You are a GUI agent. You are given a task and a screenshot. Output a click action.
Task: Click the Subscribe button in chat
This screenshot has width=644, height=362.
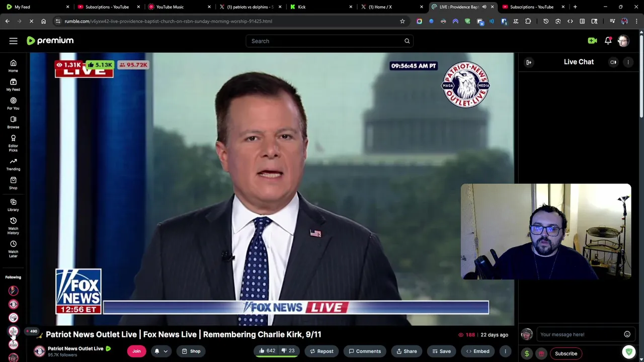tap(566, 353)
